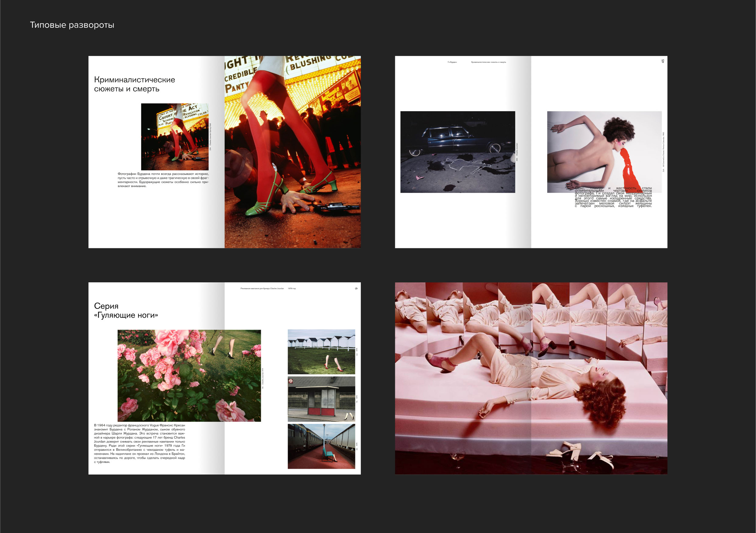Click the full-page red tights and revolver photo
The image size is (756, 533).
293,152
